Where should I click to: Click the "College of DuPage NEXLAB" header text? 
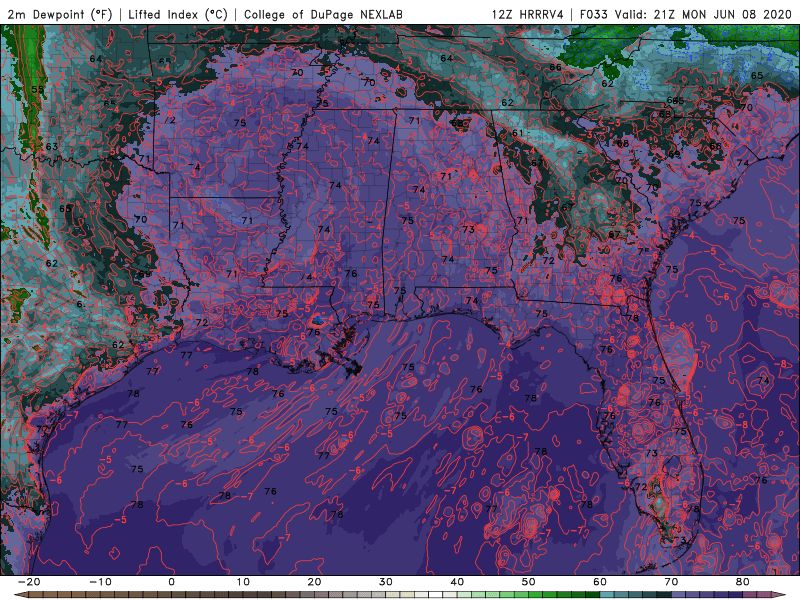(323, 14)
